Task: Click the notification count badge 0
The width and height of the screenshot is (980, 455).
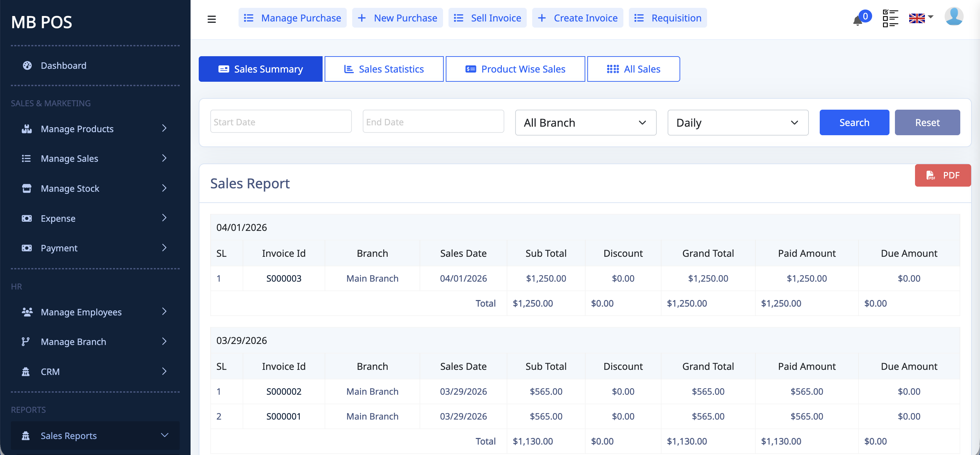Action: pyautogui.click(x=865, y=16)
